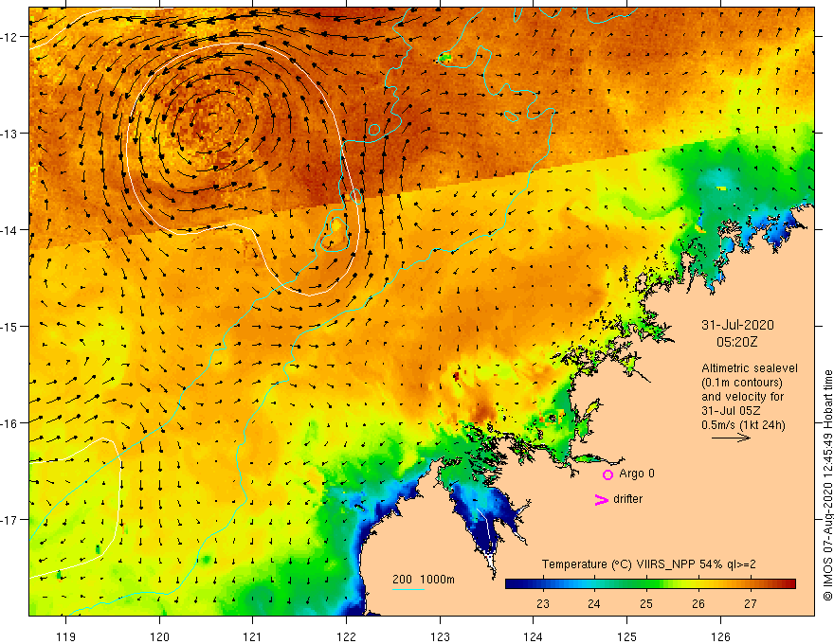Click the '200 1000m' depth contour label
The width and height of the screenshot is (834, 644).
[424, 580]
